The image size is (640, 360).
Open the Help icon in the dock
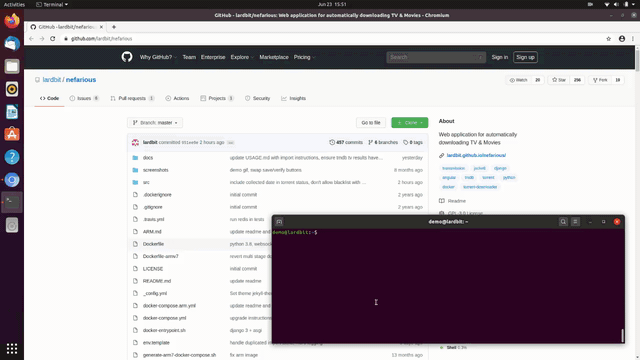(12, 157)
